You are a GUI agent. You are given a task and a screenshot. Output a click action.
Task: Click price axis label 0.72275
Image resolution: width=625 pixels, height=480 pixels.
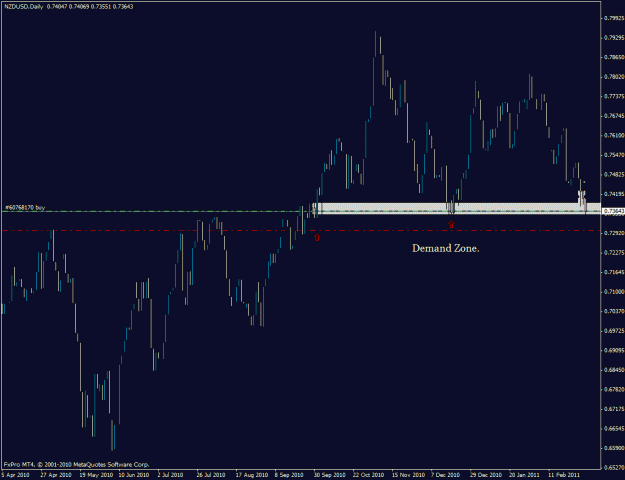coord(614,253)
